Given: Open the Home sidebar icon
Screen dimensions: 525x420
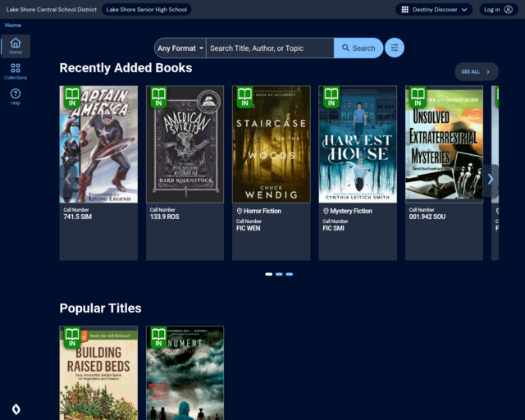Looking at the screenshot, I should [x=16, y=46].
